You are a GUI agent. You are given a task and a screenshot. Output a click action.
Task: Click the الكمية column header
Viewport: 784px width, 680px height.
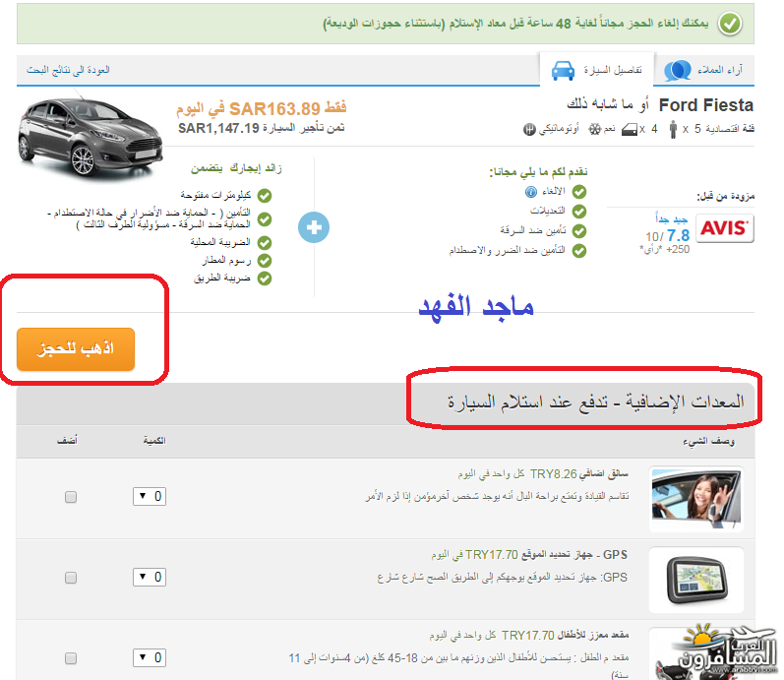(x=154, y=440)
